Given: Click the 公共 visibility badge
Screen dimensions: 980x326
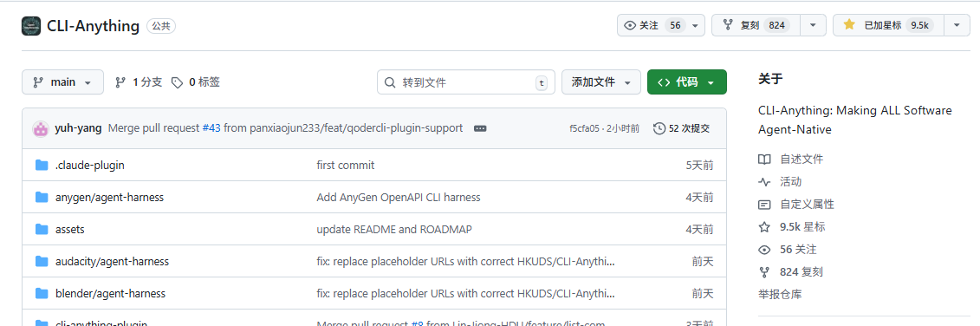Looking at the screenshot, I should (161, 26).
